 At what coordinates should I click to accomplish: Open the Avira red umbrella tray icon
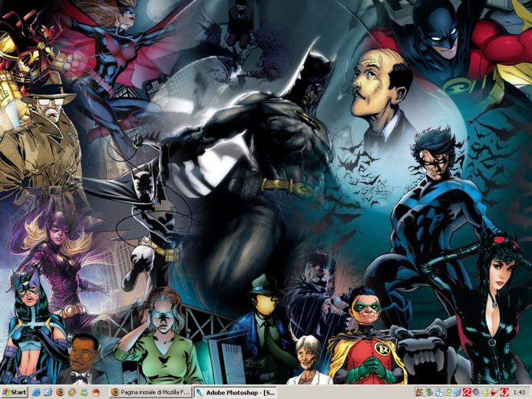467,393
